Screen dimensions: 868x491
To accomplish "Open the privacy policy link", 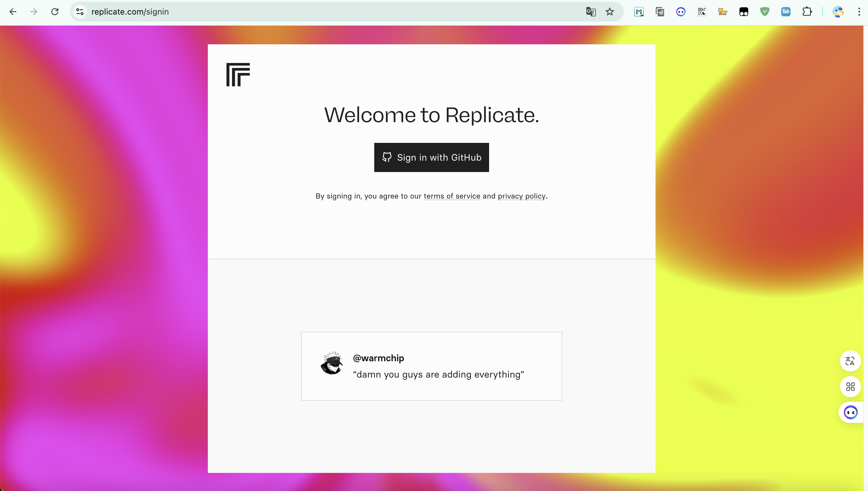I will click(521, 196).
